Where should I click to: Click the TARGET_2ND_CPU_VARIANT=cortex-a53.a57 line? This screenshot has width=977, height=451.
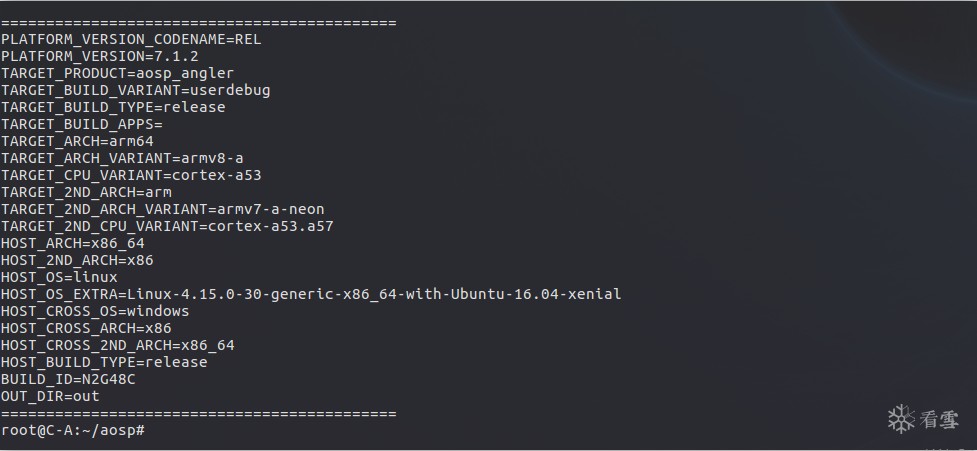(x=167, y=226)
